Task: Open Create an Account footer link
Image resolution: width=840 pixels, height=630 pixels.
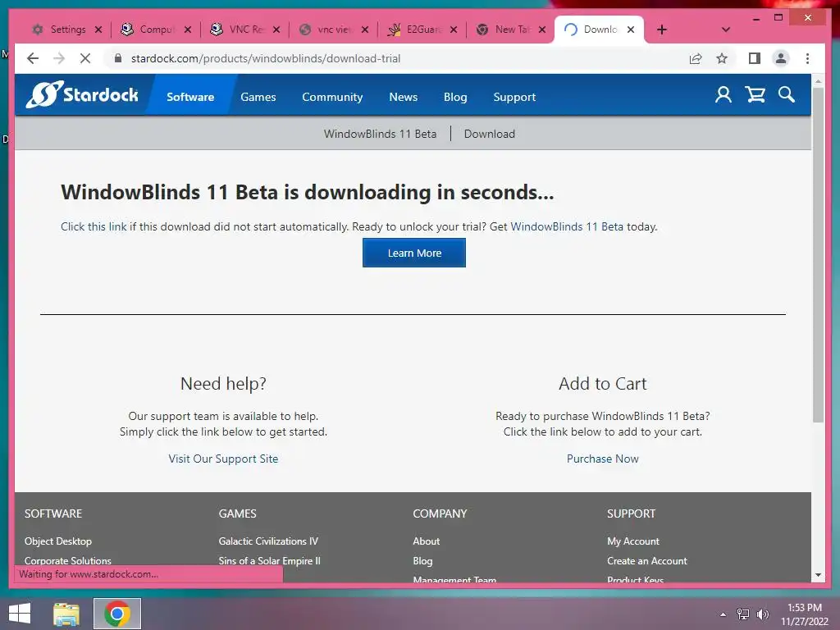Action: point(646,561)
